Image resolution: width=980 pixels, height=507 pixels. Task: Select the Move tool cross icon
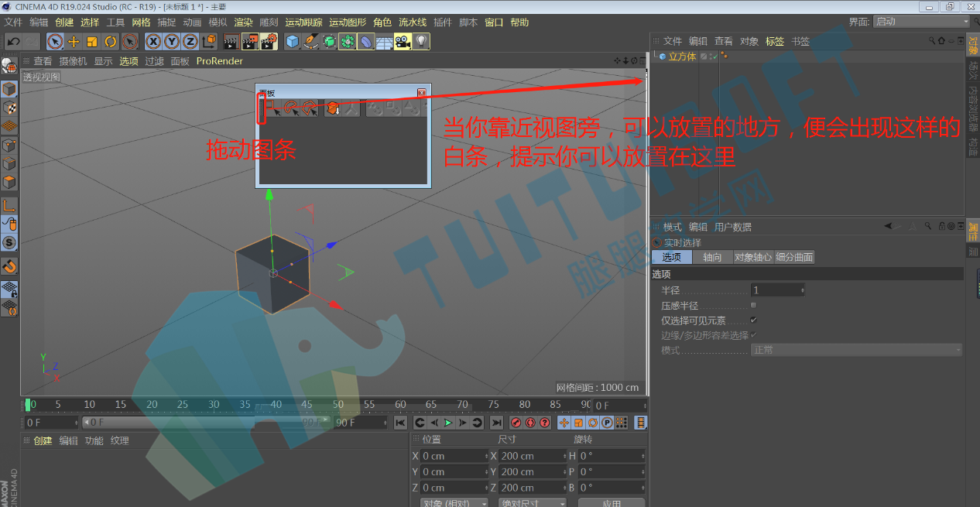(74, 42)
